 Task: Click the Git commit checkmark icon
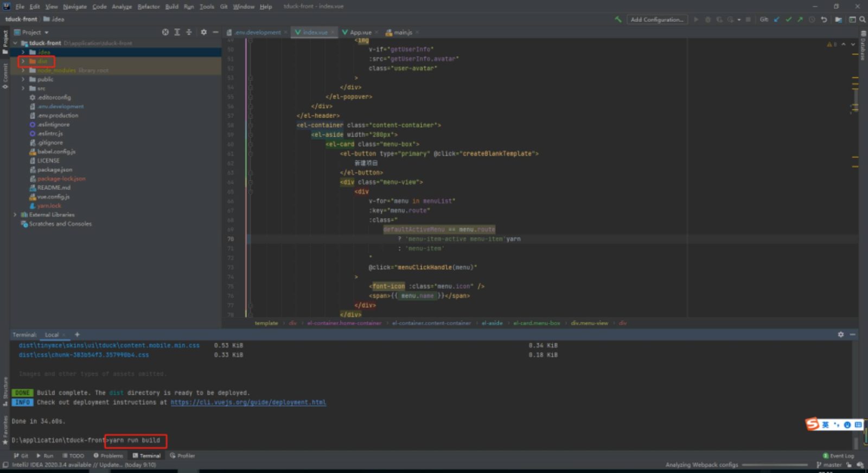tap(788, 20)
